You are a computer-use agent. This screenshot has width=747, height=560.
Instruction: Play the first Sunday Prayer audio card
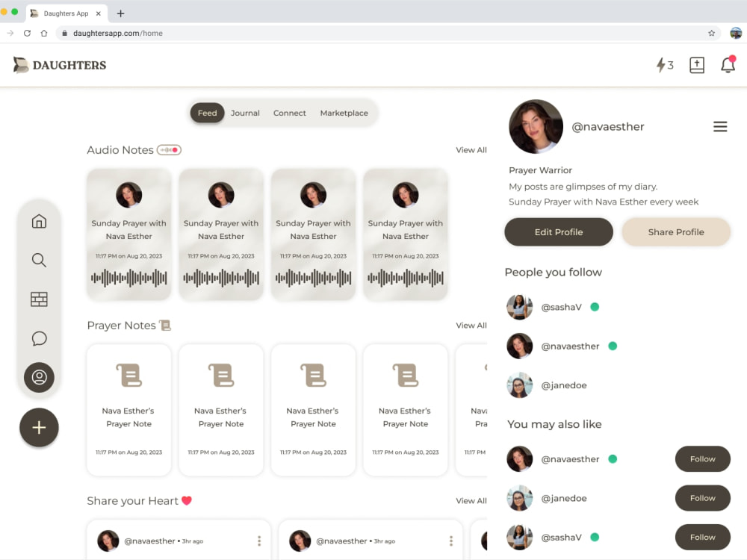128,234
